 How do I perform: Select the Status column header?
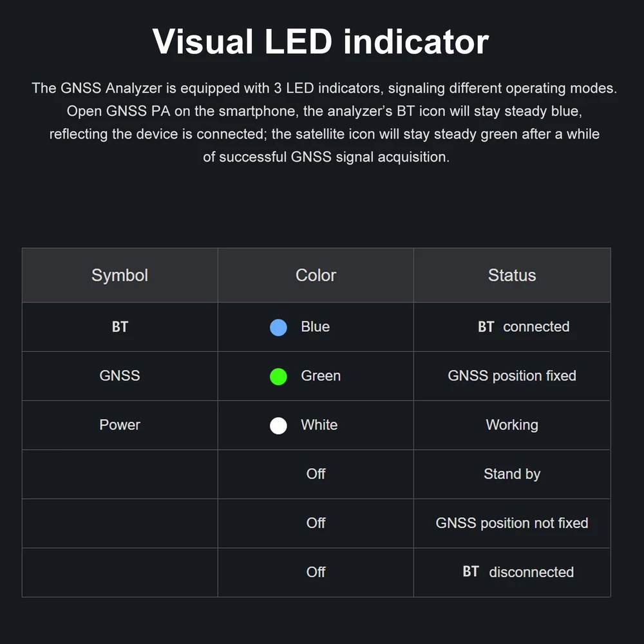pos(512,275)
